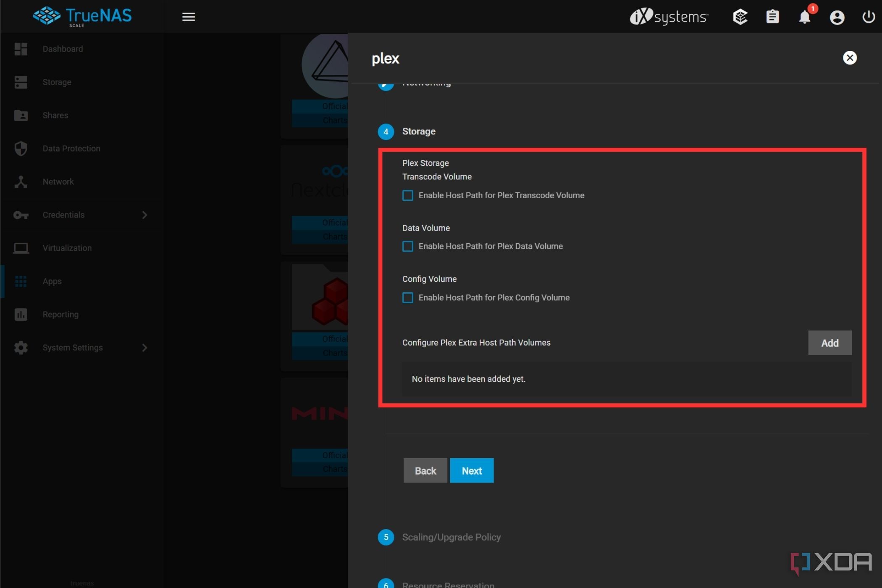Screen dimensions: 882x588
Task: Click the 'No items have been added yet.' text
Action: (468, 379)
